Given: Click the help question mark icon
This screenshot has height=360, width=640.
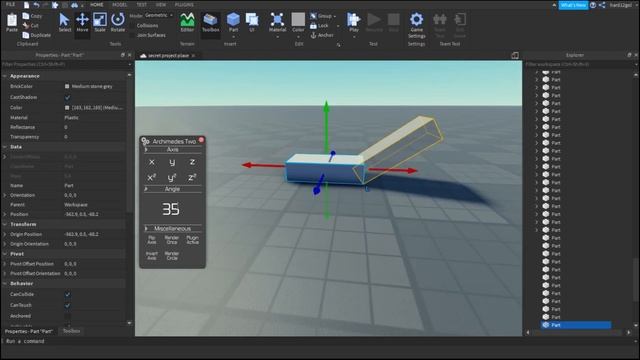Looking at the screenshot, I should 593,5.
